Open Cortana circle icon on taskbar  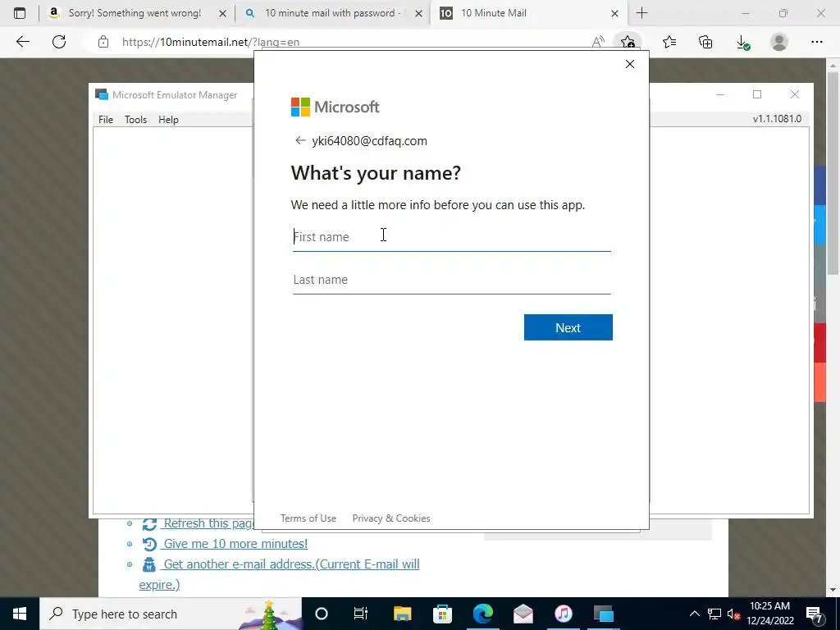coord(322,614)
